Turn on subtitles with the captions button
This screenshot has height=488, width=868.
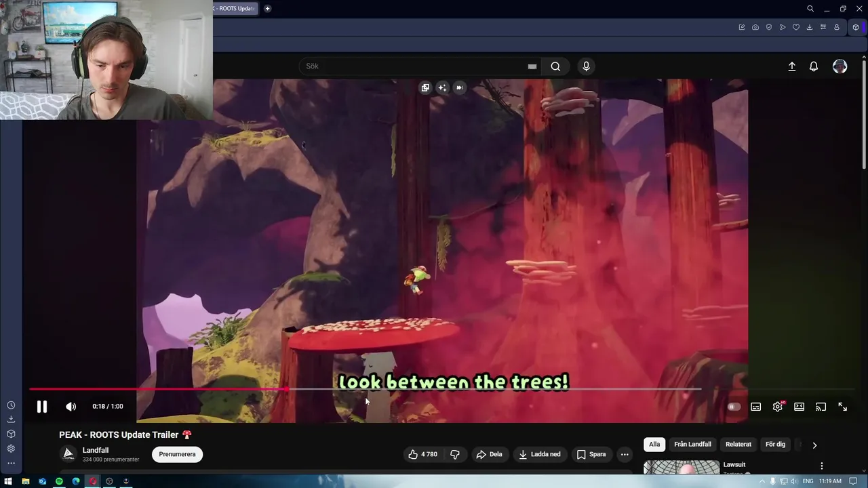(755, 407)
